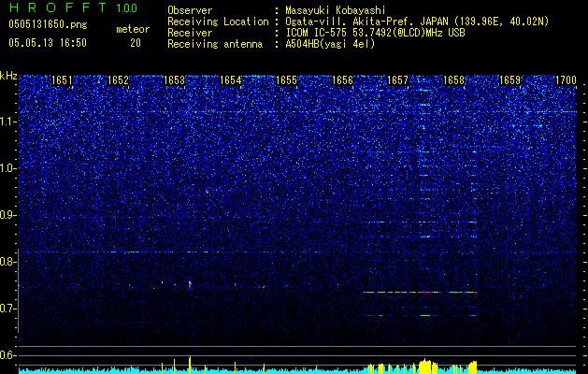Click the Observer label
588x374 pixels.
(190, 10)
